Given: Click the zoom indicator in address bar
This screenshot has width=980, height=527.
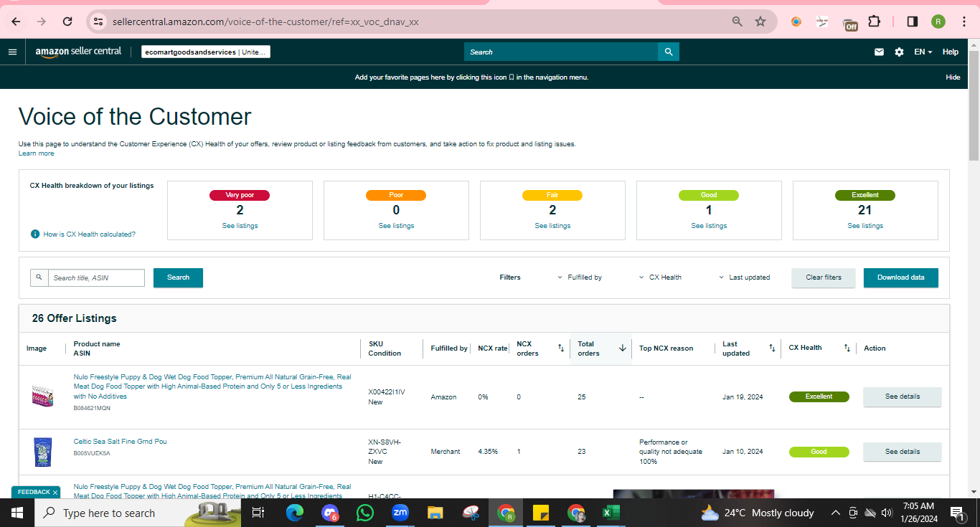Looking at the screenshot, I should (737, 22).
